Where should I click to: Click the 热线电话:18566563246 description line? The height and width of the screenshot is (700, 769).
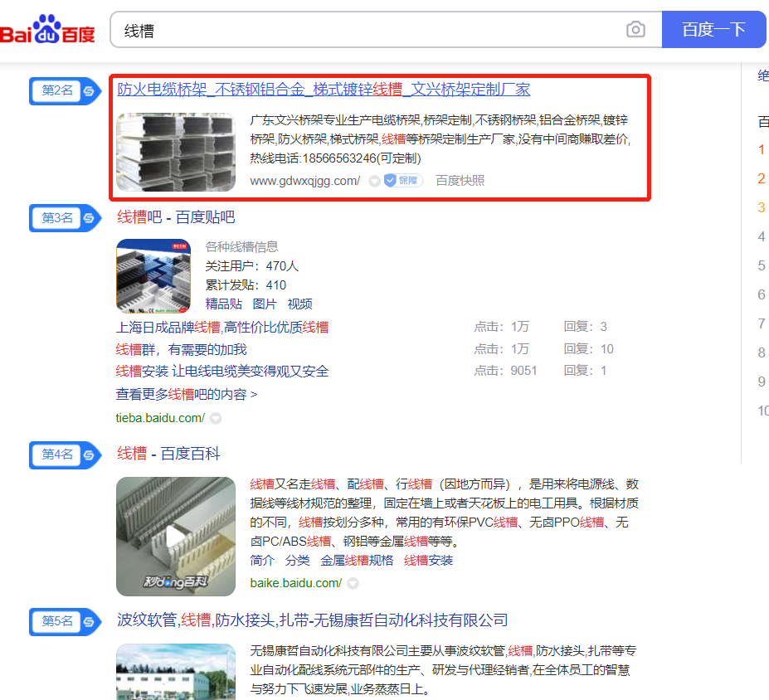click(x=335, y=158)
